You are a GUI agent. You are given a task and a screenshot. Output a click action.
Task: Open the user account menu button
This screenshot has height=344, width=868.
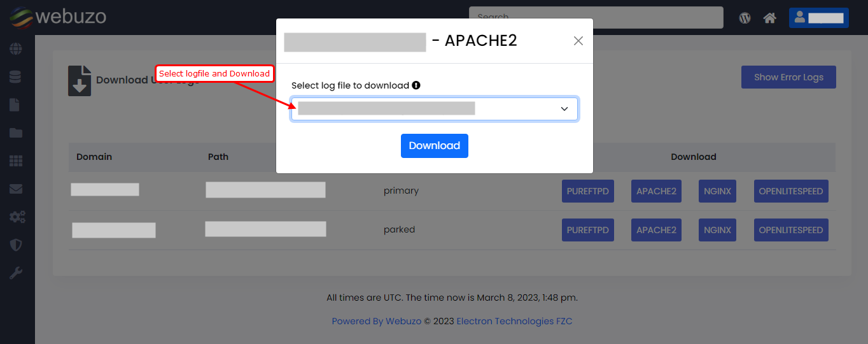click(x=818, y=18)
